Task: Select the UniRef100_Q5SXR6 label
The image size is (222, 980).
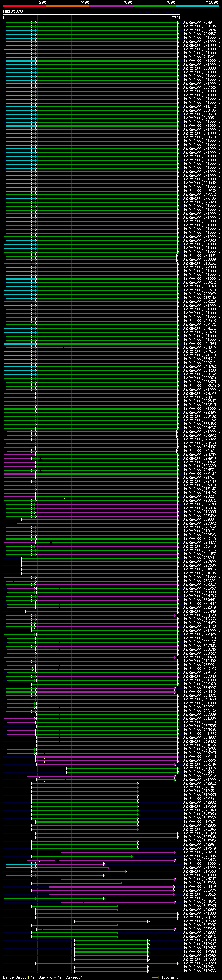Action: click(199, 88)
